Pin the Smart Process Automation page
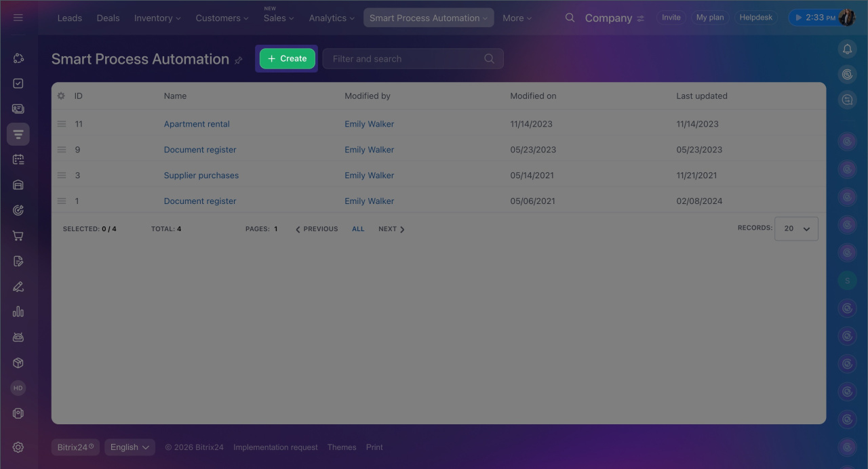 click(238, 60)
